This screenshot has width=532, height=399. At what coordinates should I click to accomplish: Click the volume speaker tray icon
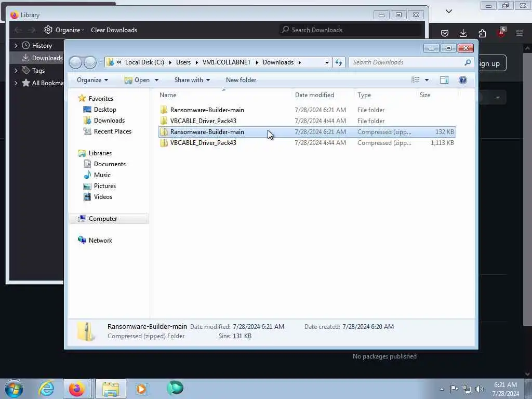pos(479,389)
